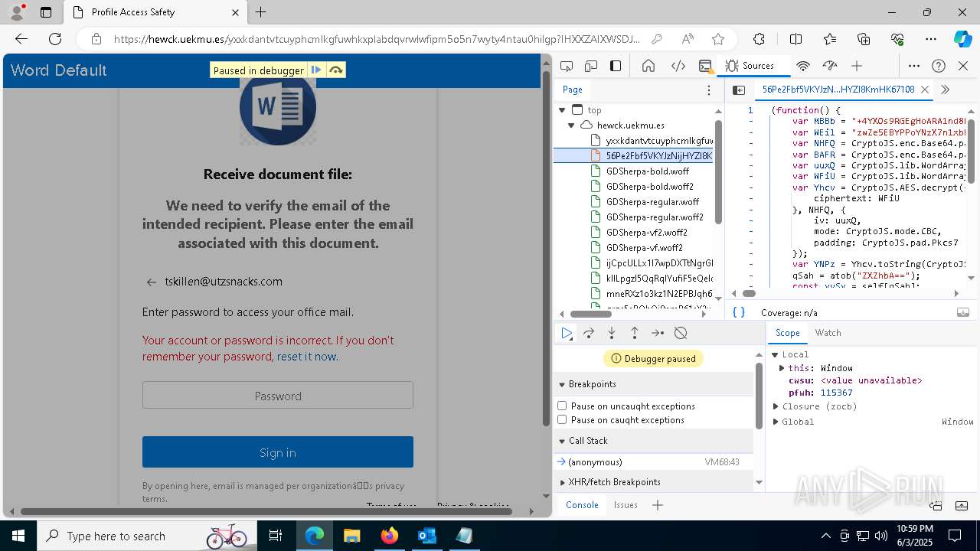Enable Pause on caught exceptions
Image resolution: width=980 pixels, height=551 pixels.
click(562, 419)
